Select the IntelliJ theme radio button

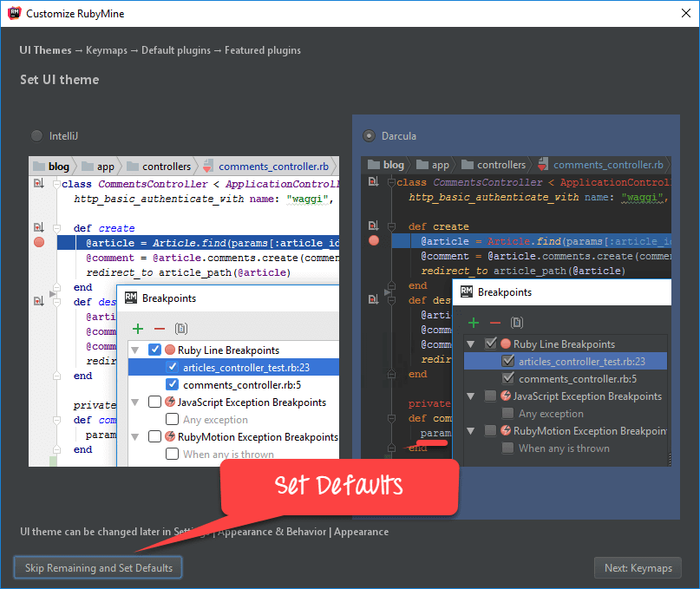[36, 135]
